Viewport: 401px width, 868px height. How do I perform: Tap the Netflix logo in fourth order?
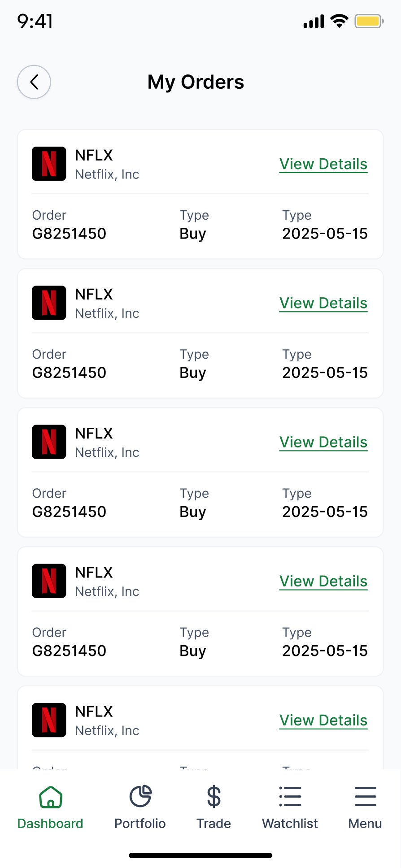click(49, 581)
